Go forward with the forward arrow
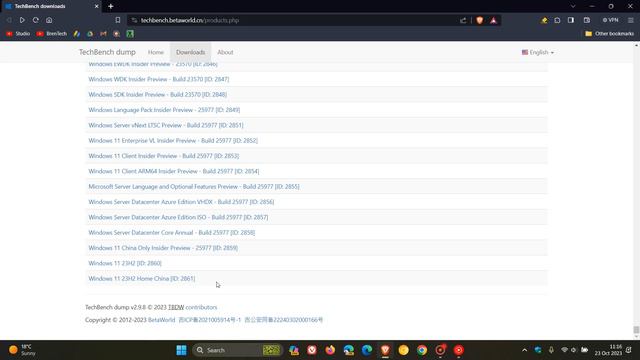 click(x=22, y=20)
